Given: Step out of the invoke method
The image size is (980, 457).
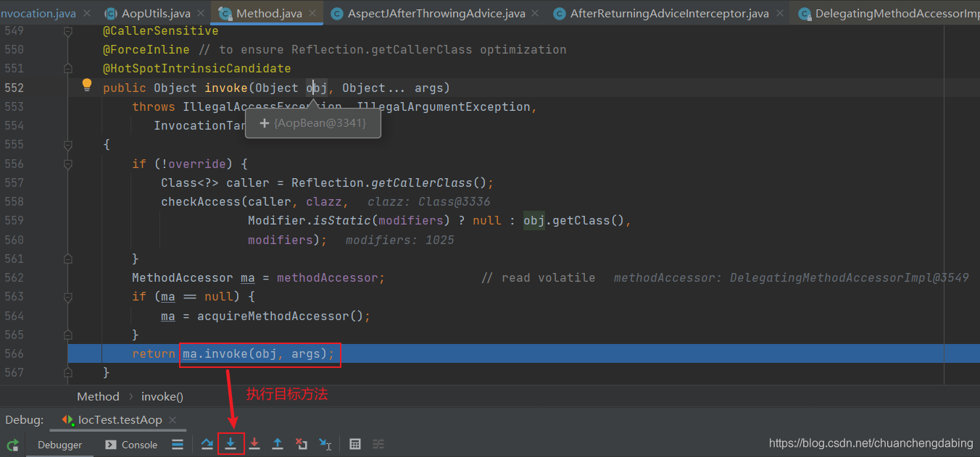Looking at the screenshot, I should (x=278, y=445).
